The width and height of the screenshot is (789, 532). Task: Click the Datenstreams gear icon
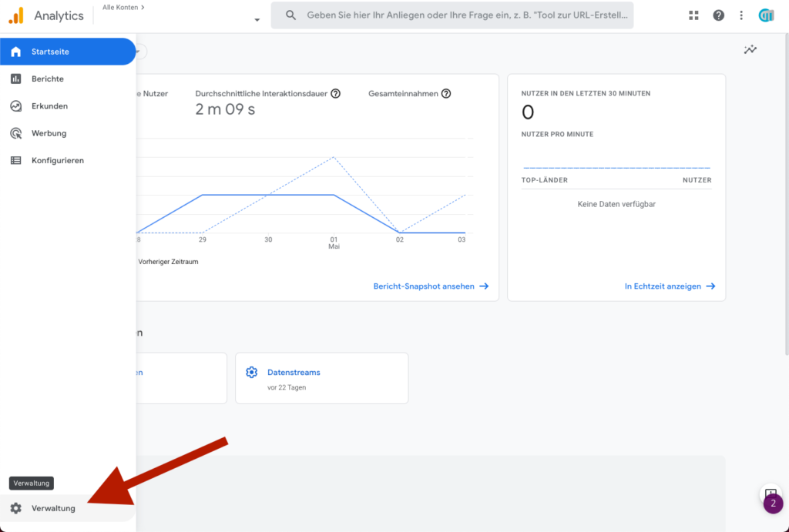click(x=252, y=372)
